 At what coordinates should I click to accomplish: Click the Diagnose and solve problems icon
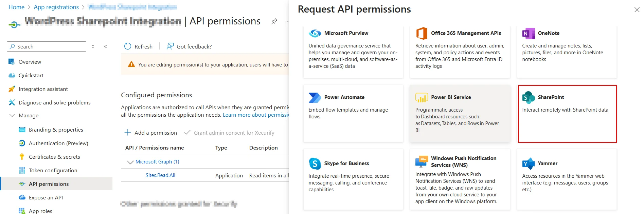click(x=12, y=102)
